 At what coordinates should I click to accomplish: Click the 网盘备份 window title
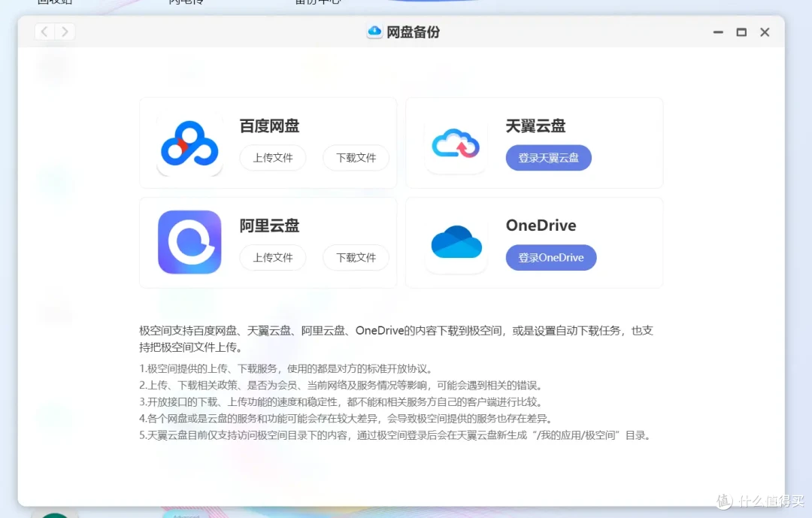[414, 32]
